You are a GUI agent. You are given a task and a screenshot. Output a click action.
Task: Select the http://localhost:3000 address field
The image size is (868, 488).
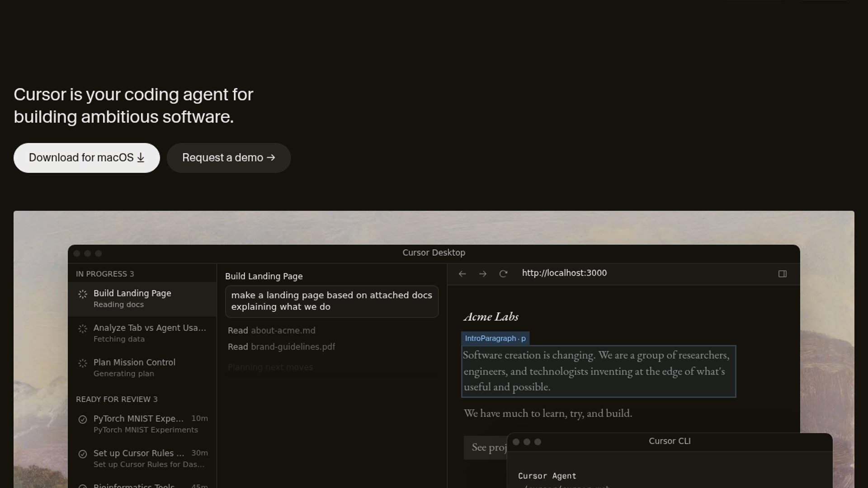(564, 273)
